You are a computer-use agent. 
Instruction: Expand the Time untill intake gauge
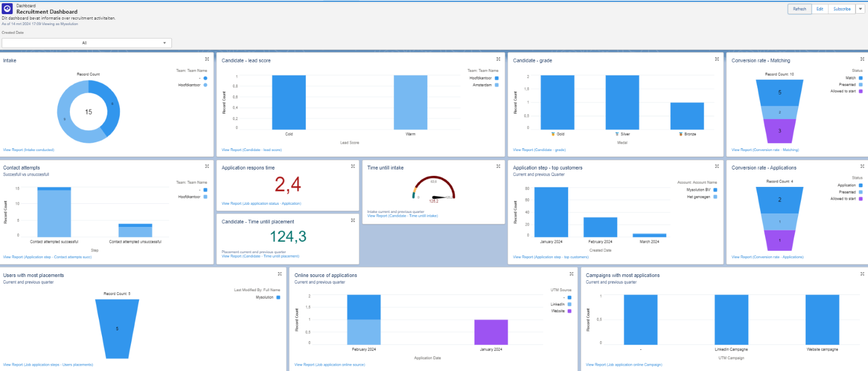pos(498,166)
